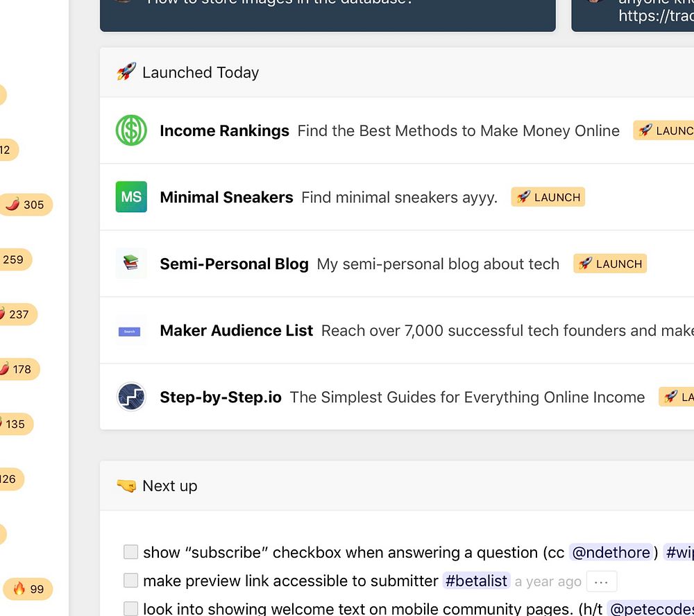694x616 pixels.
Task: Check the 'make preview link accessible' todo
Action: (130, 581)
